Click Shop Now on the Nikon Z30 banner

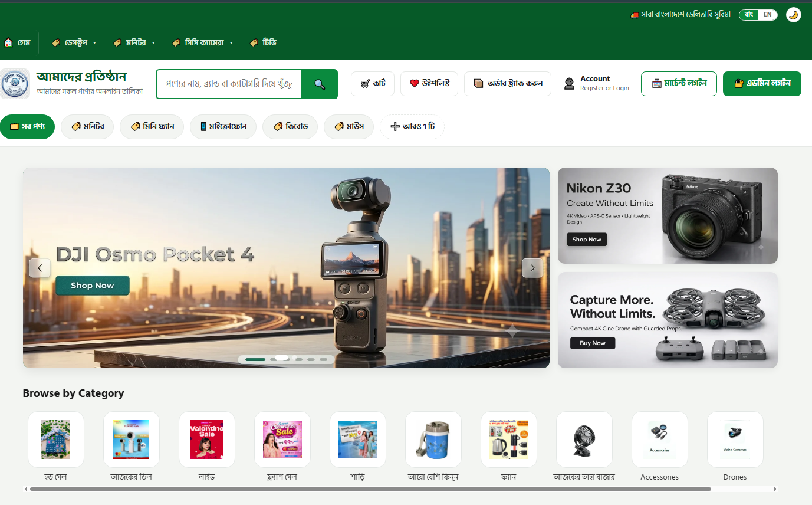pyautogui.click(x=587, y=240)
